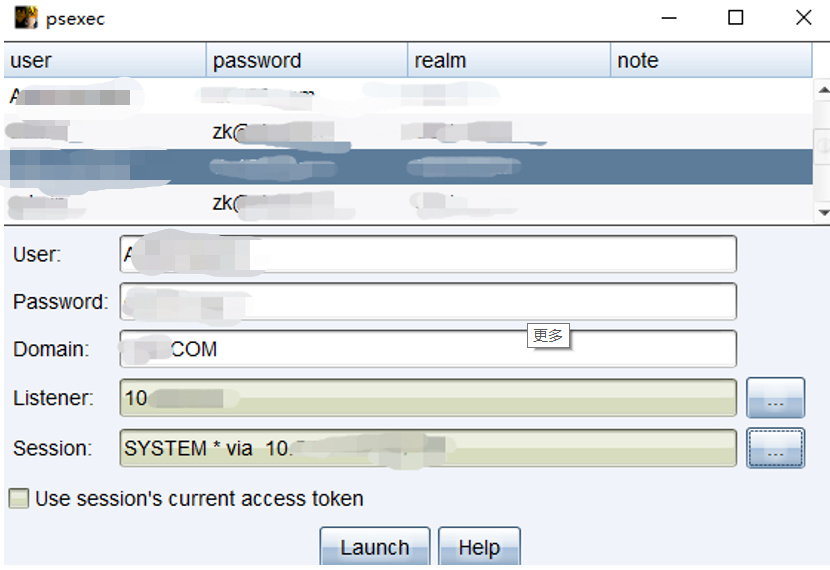Sort by the realm column header
This screenshot has height=570, width=830.
(509, 60)
